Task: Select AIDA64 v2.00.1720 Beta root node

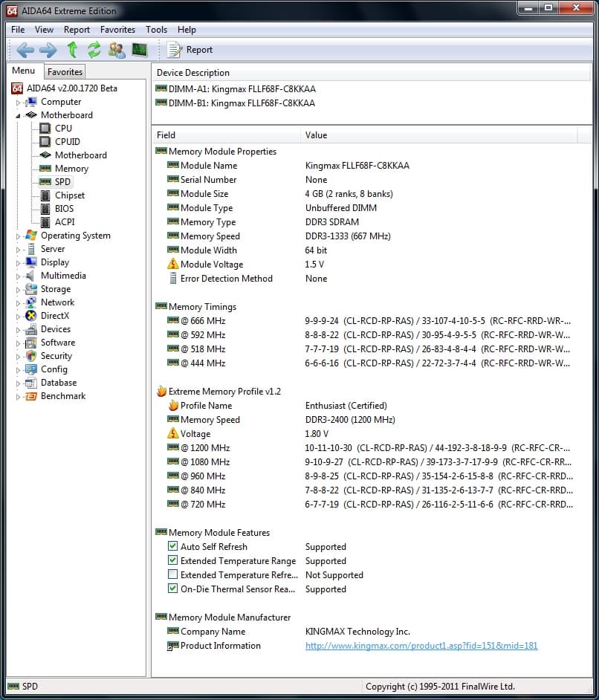Action: click(72, 88)
